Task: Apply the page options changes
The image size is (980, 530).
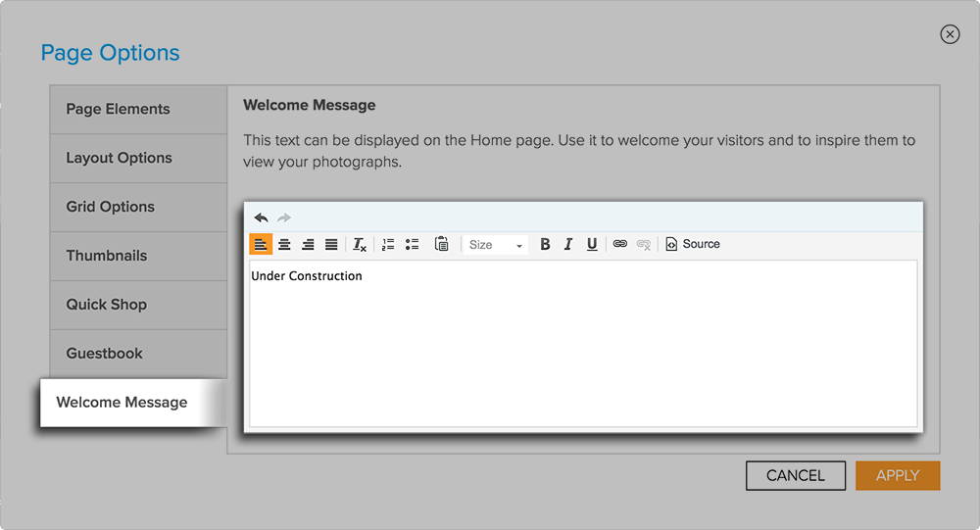Action: [898, 475]
